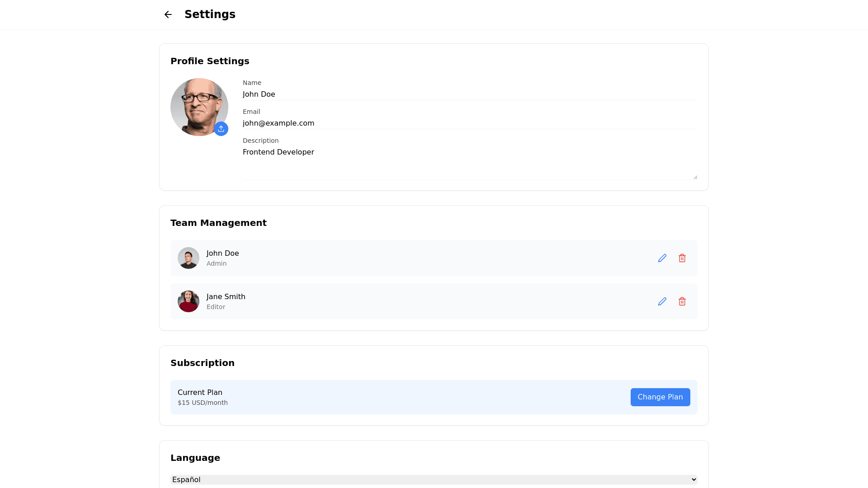868x488 pixels.
Task: Click the Description text area
Action: [x=469, y=163]
